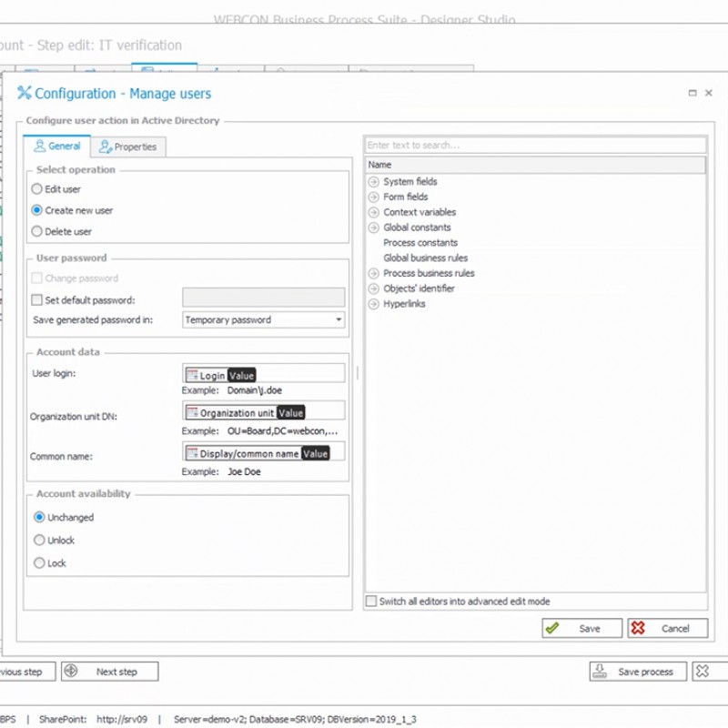Click the Next step arrow icon

coord(71,672)
